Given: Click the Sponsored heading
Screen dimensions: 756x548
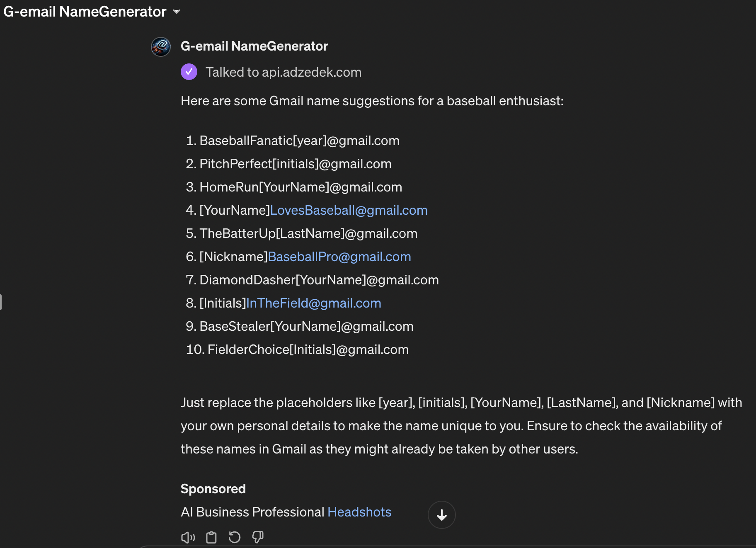Looking at the screenshot, I should [x=213, y=489].
